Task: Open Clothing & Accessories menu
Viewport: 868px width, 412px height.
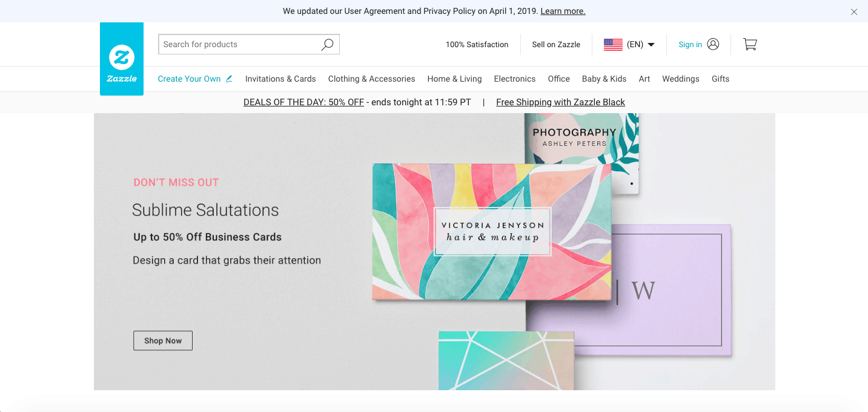Action: click(x=371, y=79)
